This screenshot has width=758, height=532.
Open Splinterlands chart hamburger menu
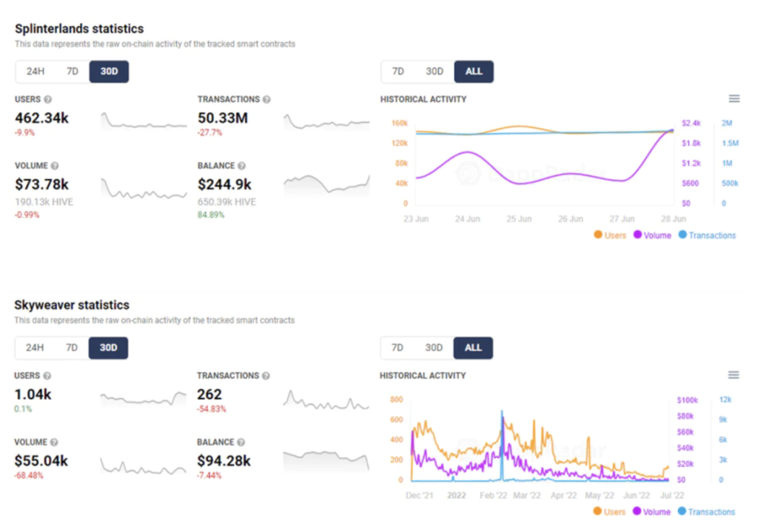point(734,98)
